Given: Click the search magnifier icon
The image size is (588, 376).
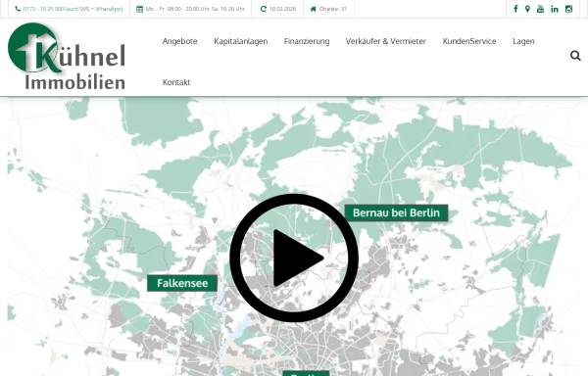Looking at the screenshot, I should 575,56.
